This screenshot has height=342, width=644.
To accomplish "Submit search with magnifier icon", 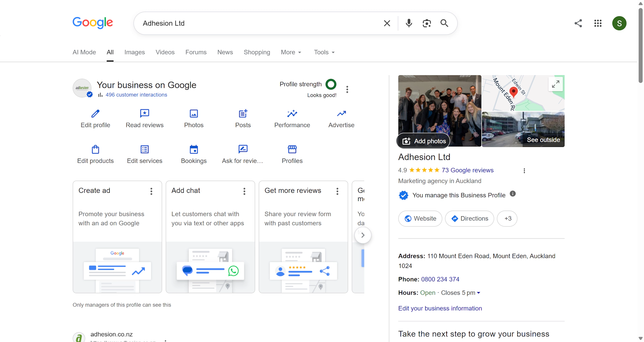I will coord(444,23).
